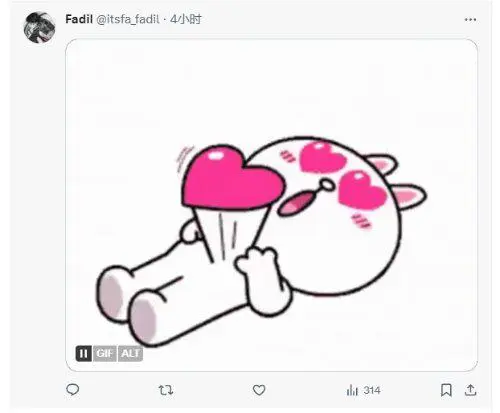
Task: Repost this tweet using the retweet icon
Action: pyautogui.click(x=166, y=390)
